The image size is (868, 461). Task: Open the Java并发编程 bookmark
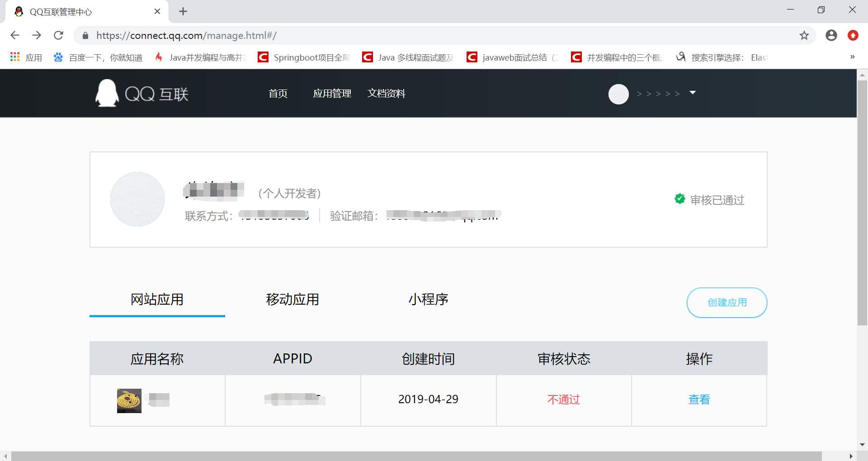[201, 57]
